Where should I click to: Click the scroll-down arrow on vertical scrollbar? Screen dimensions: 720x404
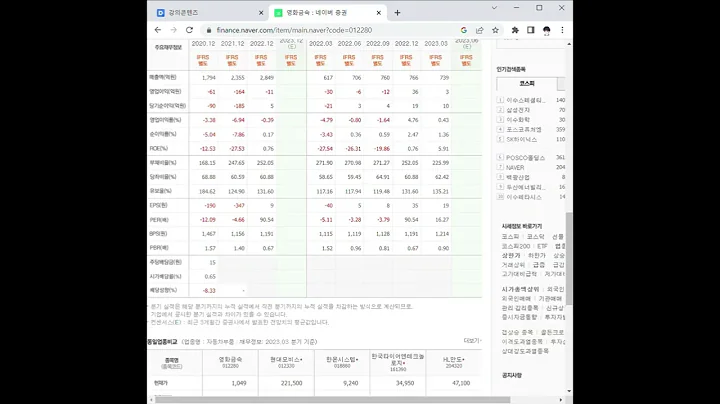pyautogui.click(x=569, y=391)
